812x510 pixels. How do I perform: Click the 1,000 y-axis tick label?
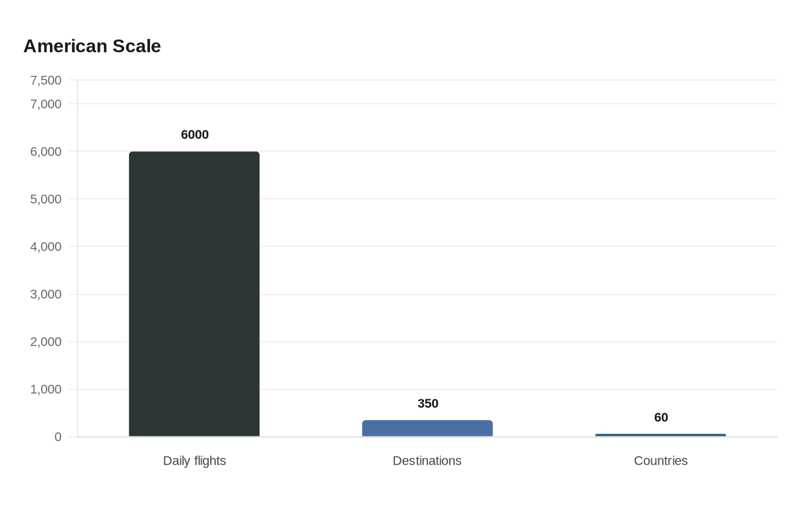pyautogui.click(x=46, y=389)
